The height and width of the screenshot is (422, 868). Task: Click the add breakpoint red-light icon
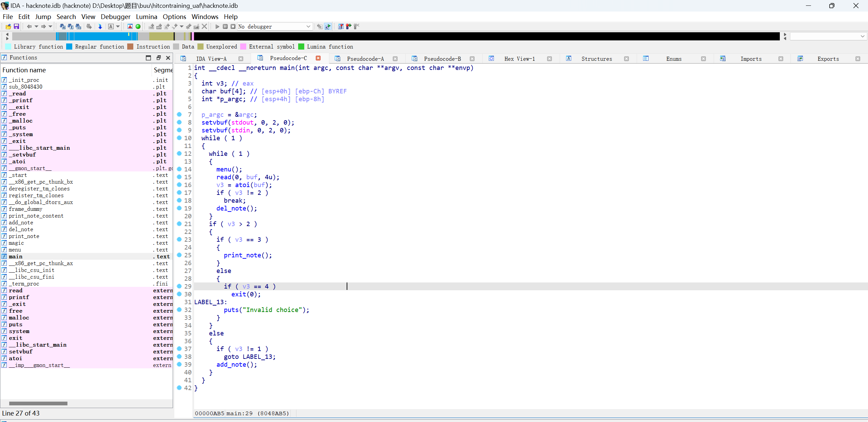click(349, 26)
